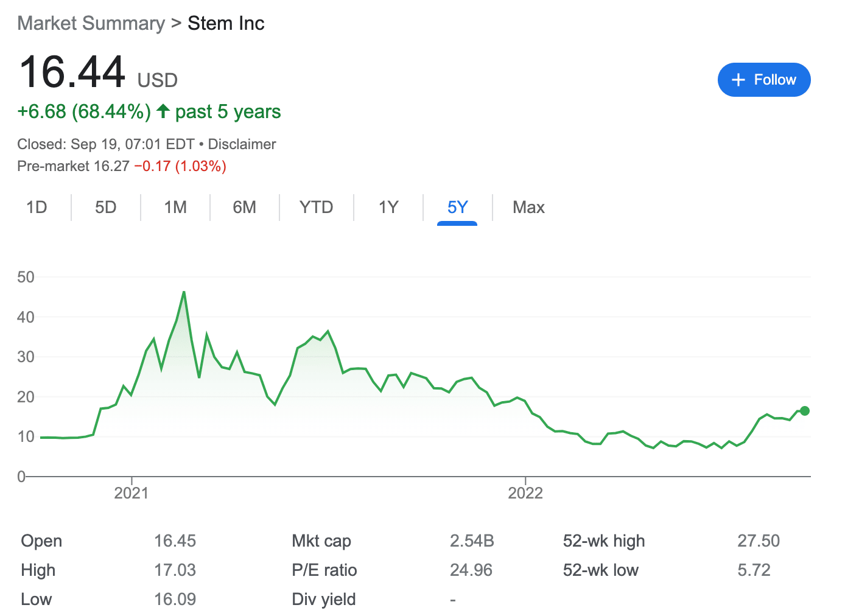Choose the 1M time range tab

click(175, 208)
